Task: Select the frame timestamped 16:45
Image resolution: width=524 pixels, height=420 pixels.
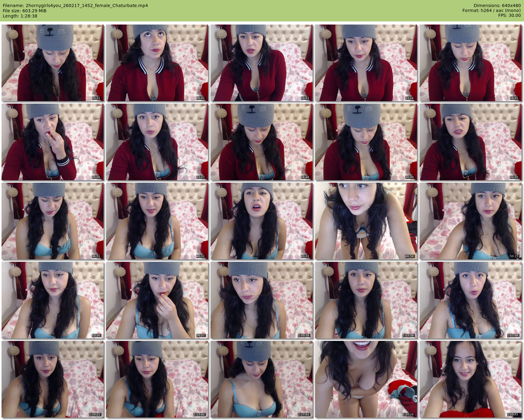Action: (470, 63)
